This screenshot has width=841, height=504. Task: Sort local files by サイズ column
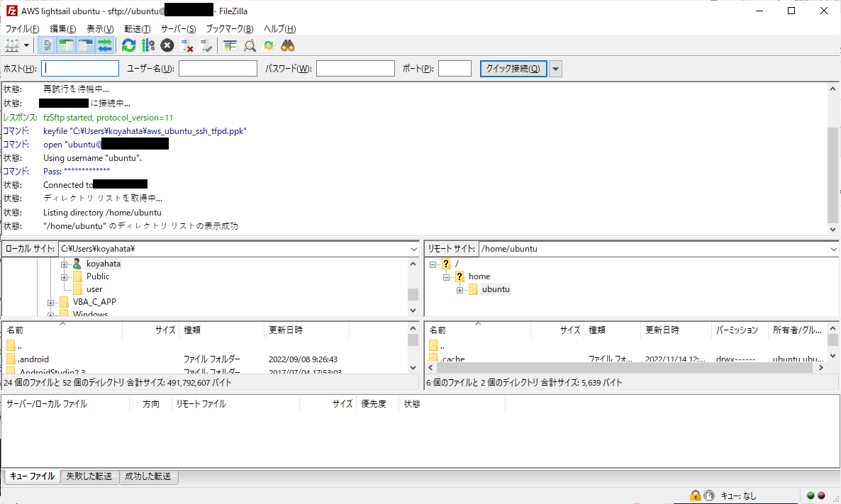pos(150,330)
